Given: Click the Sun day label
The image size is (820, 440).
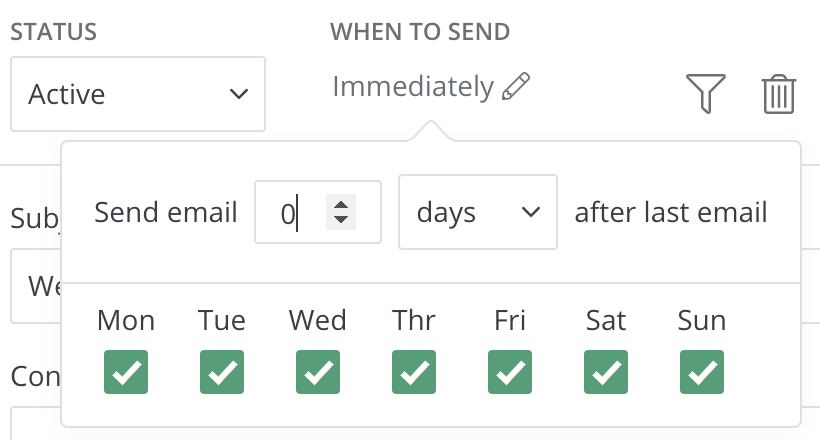Looking at the screenshot, I should coord(702,320).
